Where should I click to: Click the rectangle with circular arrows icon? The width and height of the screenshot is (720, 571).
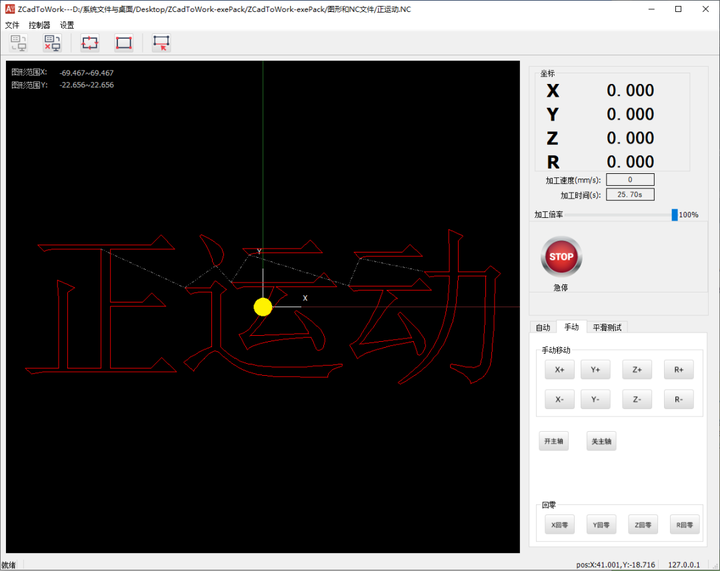coord(90,43)
